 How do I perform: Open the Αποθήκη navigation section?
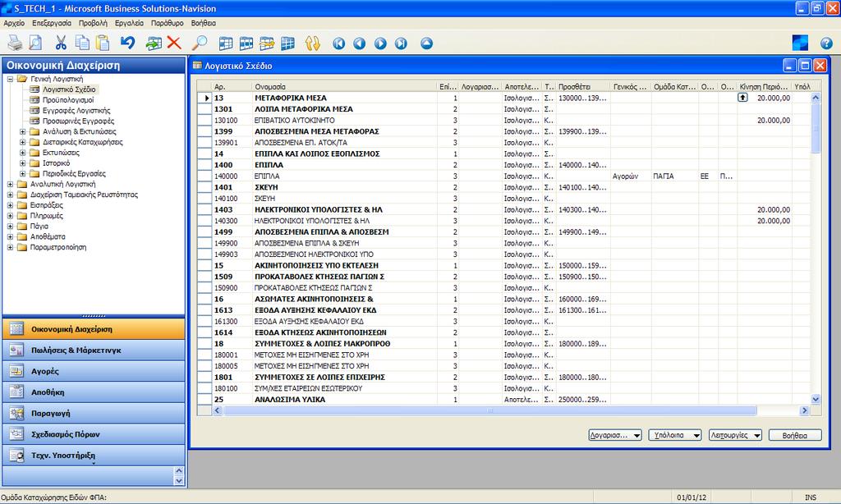[x=94, y=392]
